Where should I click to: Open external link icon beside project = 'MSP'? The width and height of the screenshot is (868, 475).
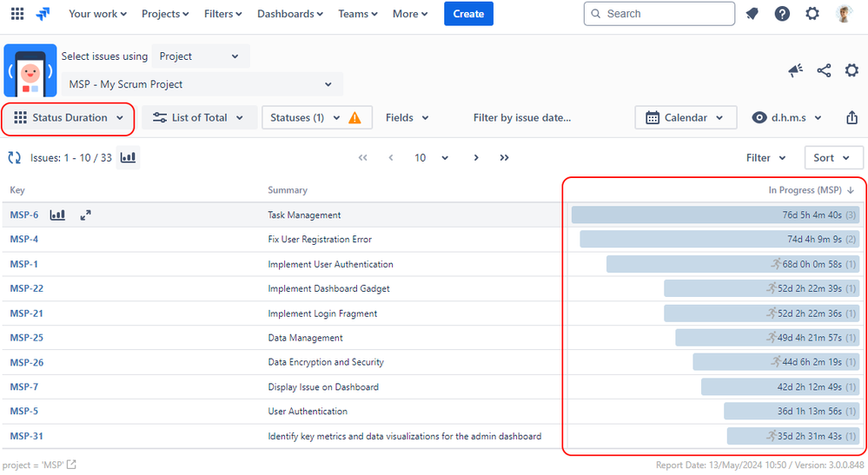point(71,465)
